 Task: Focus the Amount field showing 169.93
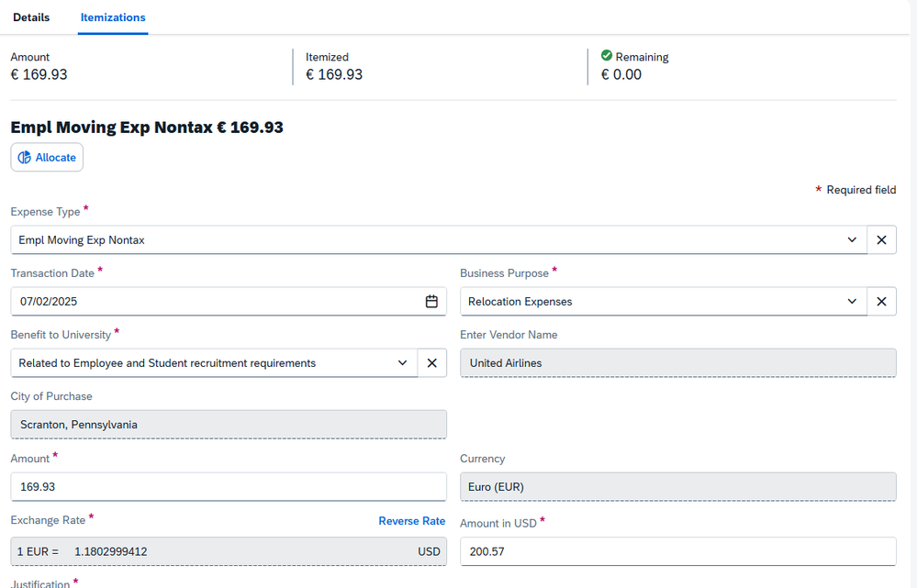(228, 487)
